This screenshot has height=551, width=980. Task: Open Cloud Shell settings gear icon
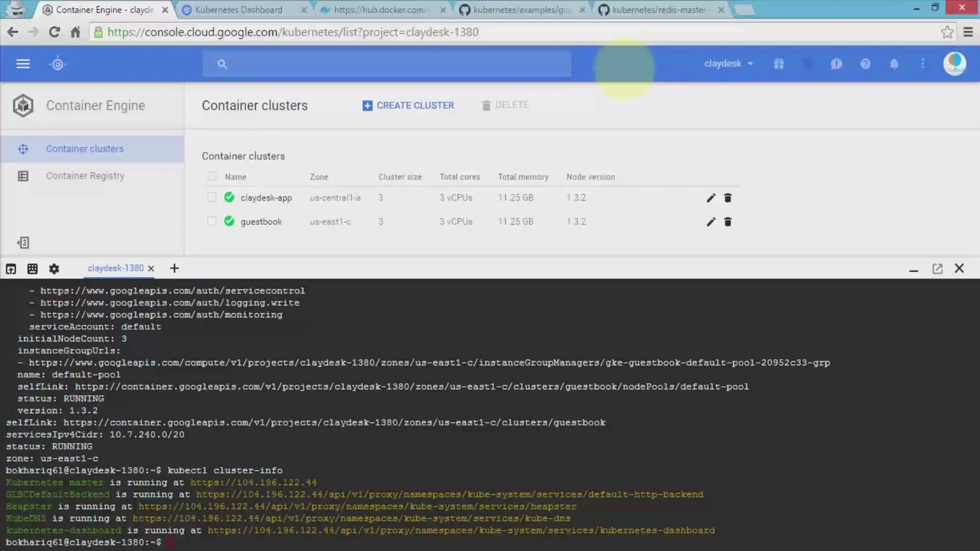click(x=54, y=268)
